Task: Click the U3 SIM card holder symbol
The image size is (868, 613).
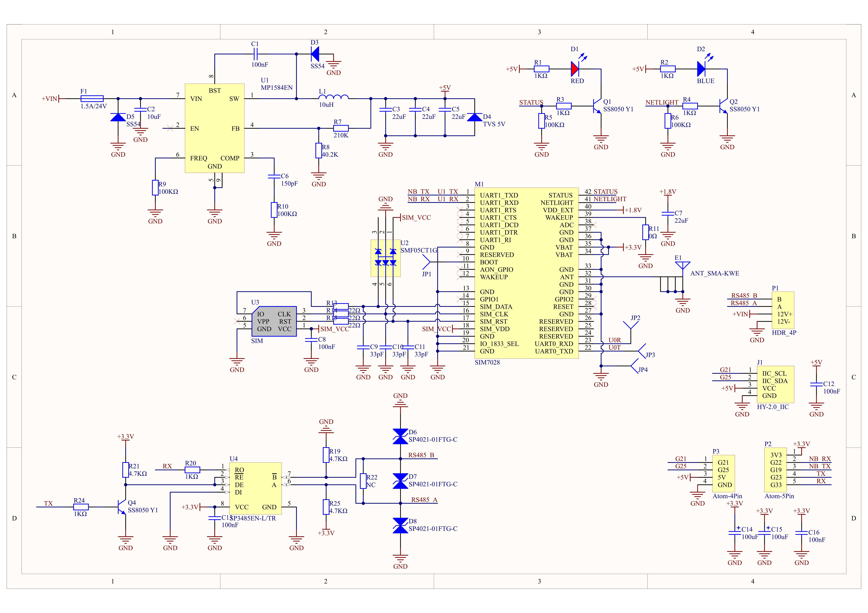Action: pyautogui.click(x=274, y=321)
